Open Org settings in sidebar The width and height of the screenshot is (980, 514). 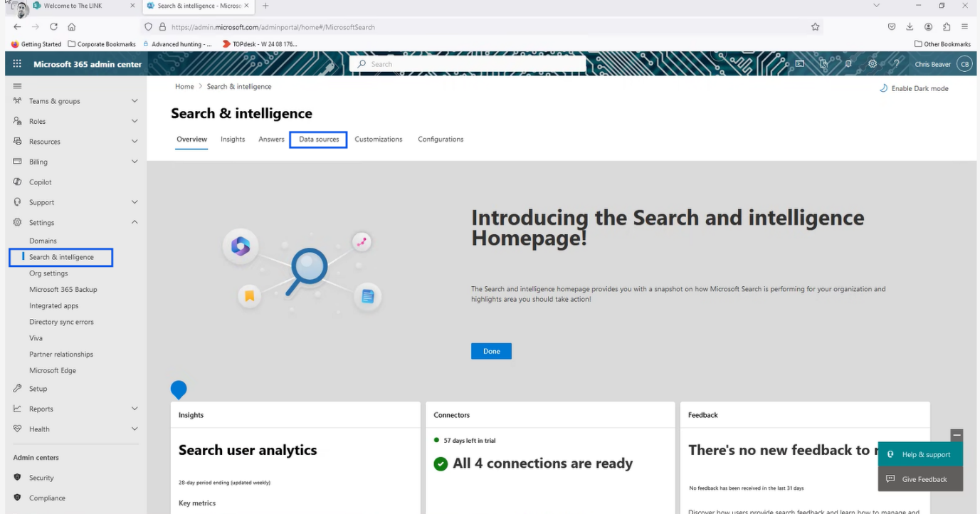(48, 273)
